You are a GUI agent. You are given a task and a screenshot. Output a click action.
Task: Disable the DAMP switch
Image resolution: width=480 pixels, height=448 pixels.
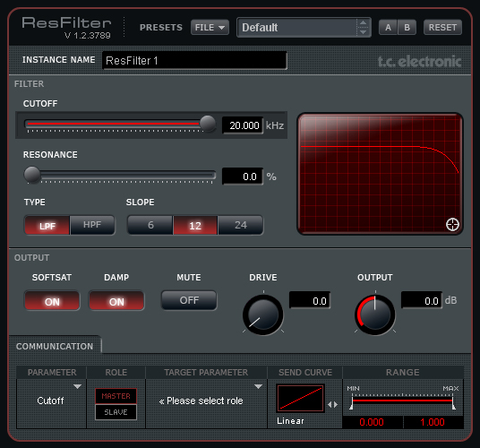[x=116, y=301]
